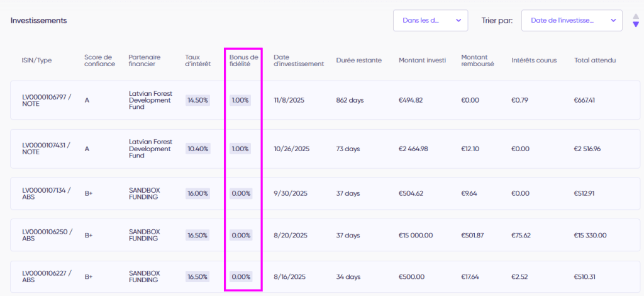
Task: Click the 16.00% interest rate badge
Action: pos(197,194)
